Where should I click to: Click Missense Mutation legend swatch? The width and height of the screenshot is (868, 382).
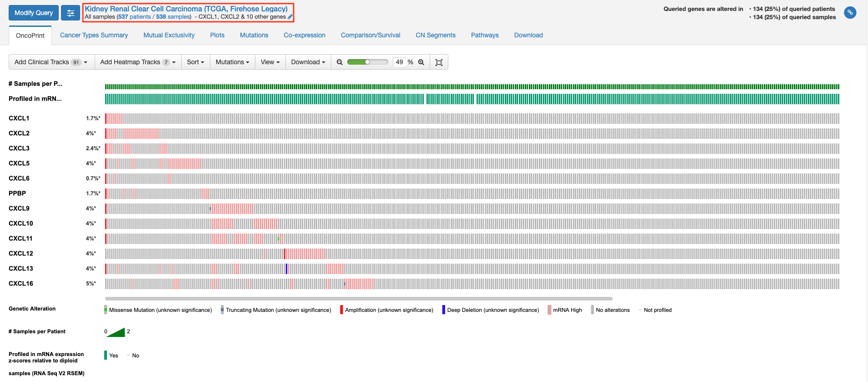click(106, 310)
